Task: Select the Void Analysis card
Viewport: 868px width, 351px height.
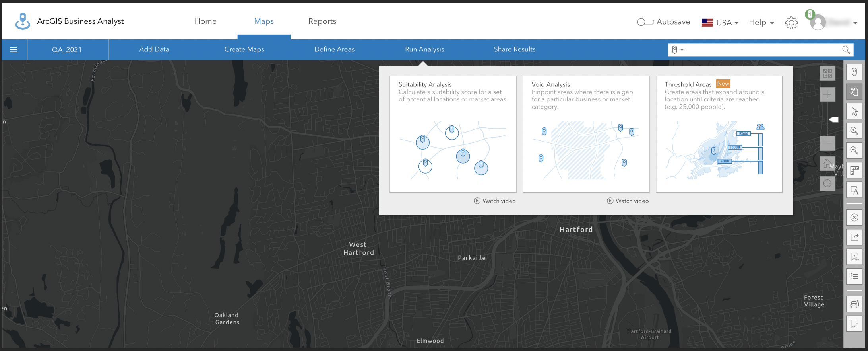Action: pos(586,134)
